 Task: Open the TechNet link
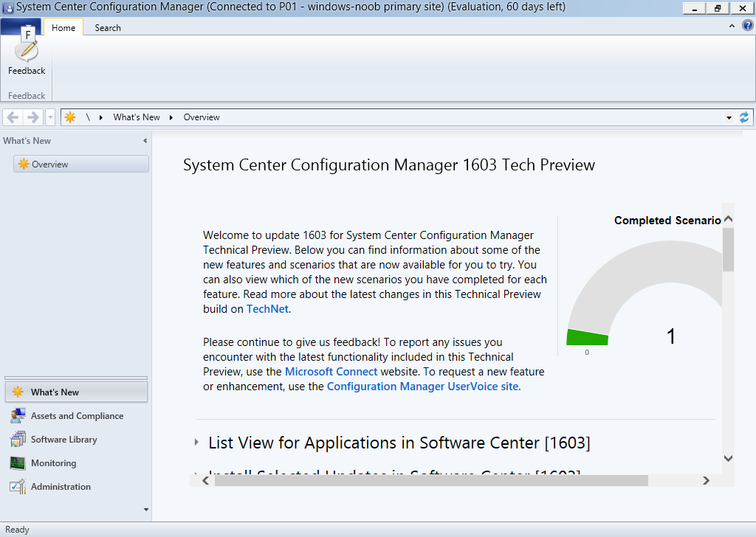pyautogui.click(x=267, y=309)
